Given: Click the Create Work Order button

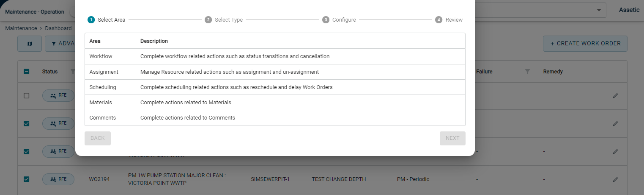Looking at the screenshot, I should coord(585,44).
